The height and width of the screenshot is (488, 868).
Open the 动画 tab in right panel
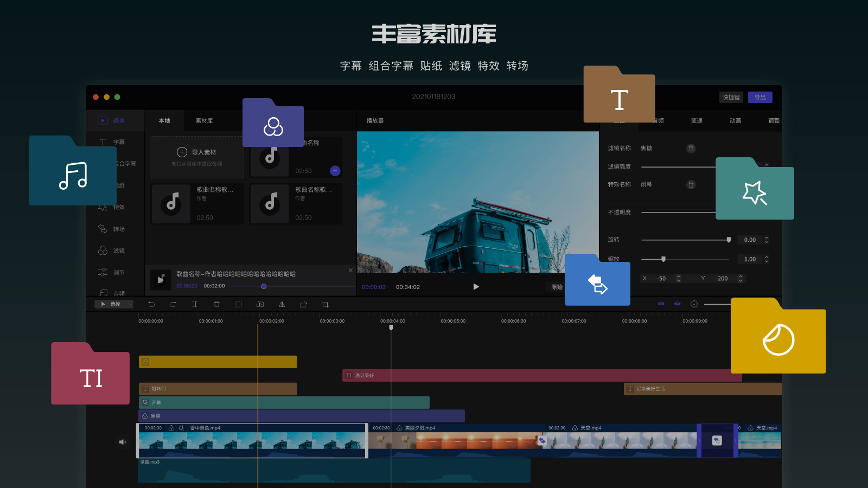click(x=736, y=120)
